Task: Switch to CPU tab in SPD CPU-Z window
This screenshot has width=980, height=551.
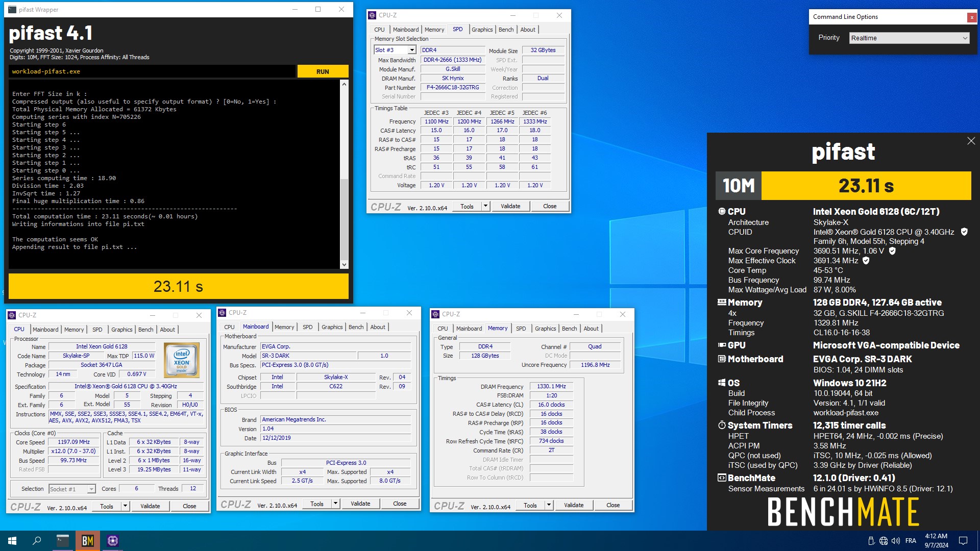Action: (x=379, y=30)
